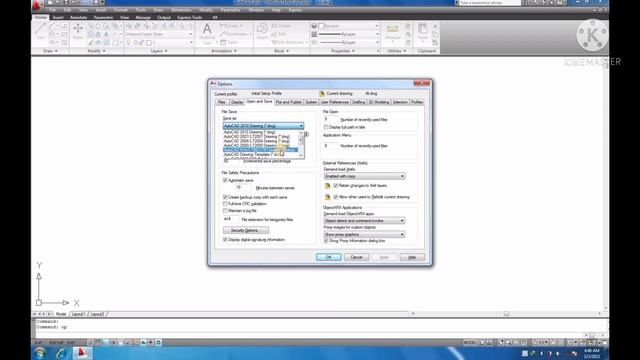Click the AutoCAD taskbar icon
Image resolution: width=640 pixels, height=360 pixels.
pos(82,353)
